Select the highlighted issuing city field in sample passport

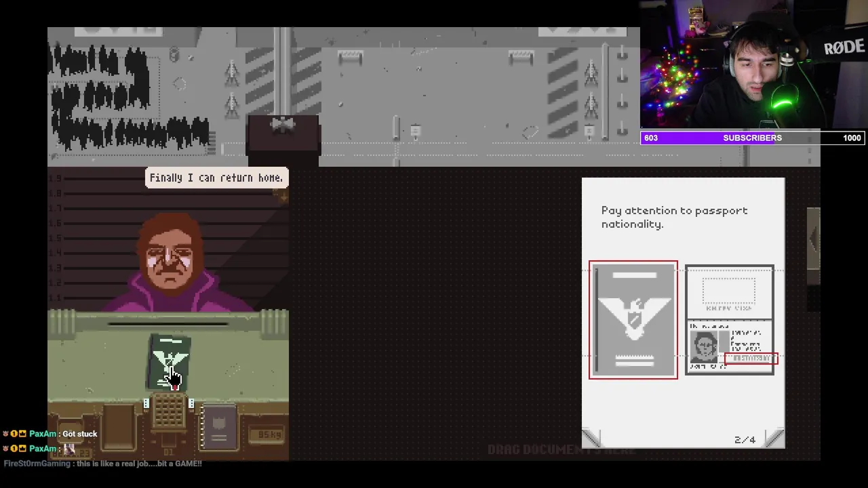click(x=751, y=358)
